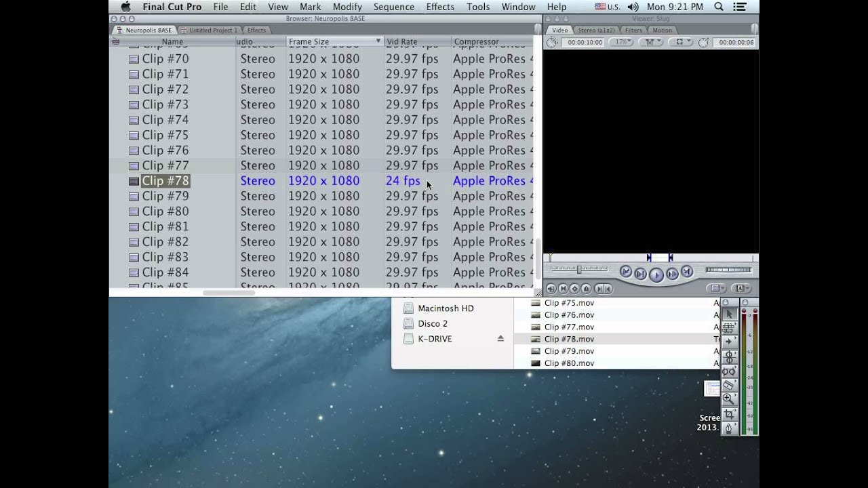Click Go to Next Edit in Viewer
Image resolution: width=868 pixels, height=488 pixels.
[x=687, y=272]
